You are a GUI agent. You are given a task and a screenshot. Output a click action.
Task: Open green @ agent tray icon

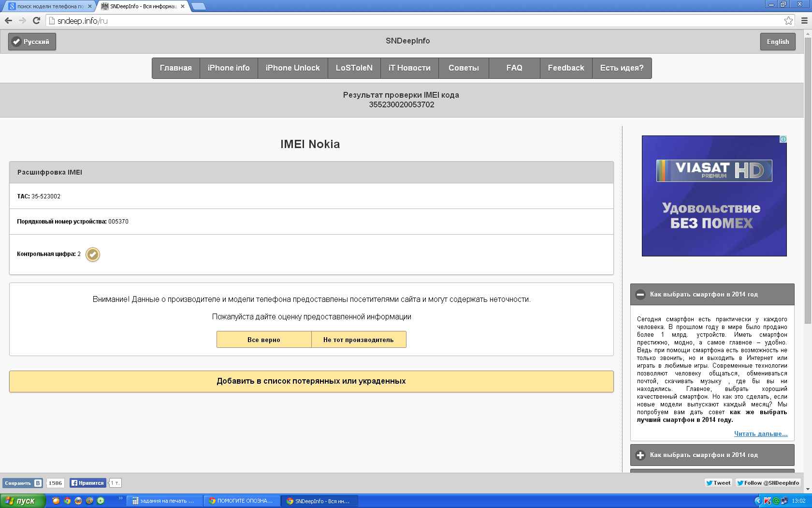click(x=776, y=501)
